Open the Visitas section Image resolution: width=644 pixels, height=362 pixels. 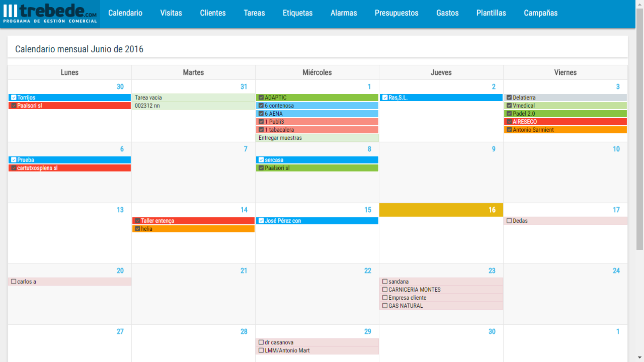tap(171, 13)
